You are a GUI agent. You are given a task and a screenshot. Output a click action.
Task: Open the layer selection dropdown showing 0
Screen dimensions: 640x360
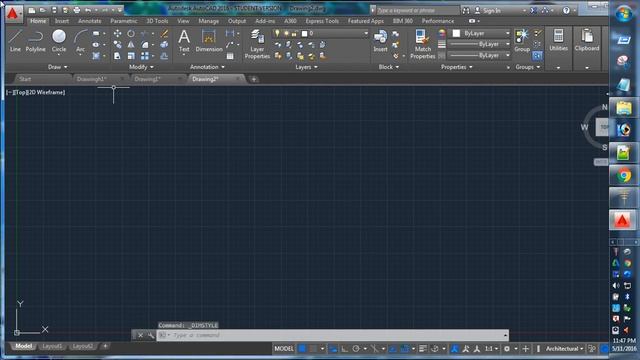(x=320, y=33)
